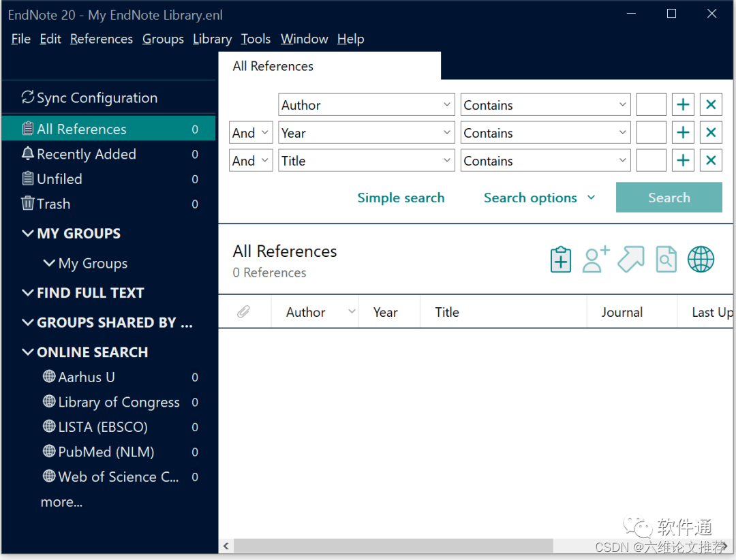Open the Author column sort dropdown arrow
The width and height of the screenshot is (736, 560).
pos(352,311)
